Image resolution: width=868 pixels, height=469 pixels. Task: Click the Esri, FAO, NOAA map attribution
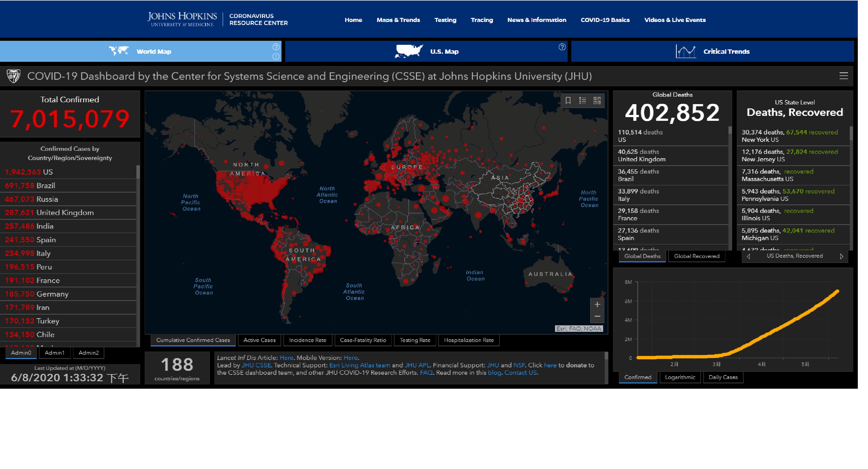click(x=578, y=329)
